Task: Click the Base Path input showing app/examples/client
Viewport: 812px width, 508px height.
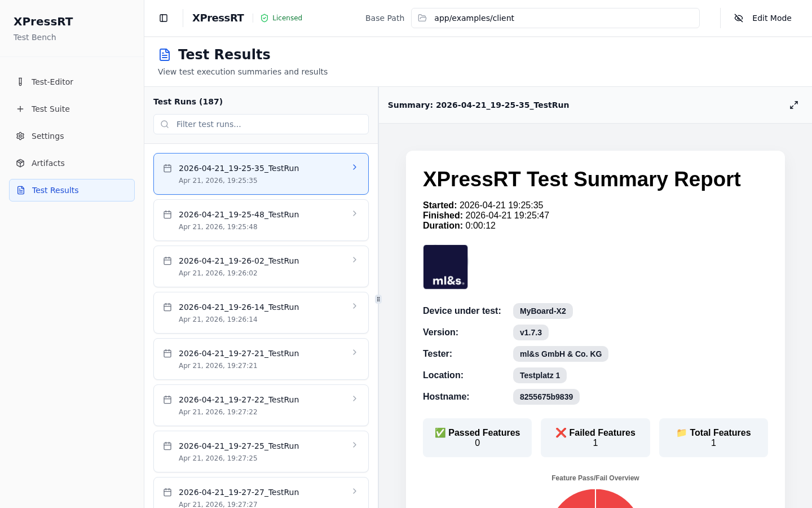Action: tap(555, 18)
